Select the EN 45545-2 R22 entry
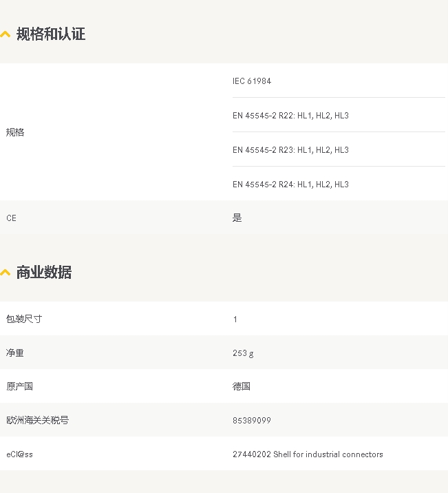 click(290, 116)
